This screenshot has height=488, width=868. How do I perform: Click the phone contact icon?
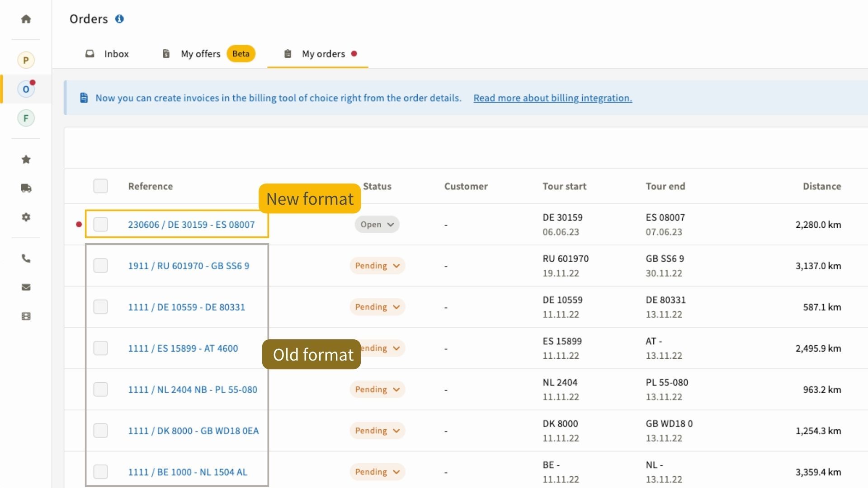(26, 258)
